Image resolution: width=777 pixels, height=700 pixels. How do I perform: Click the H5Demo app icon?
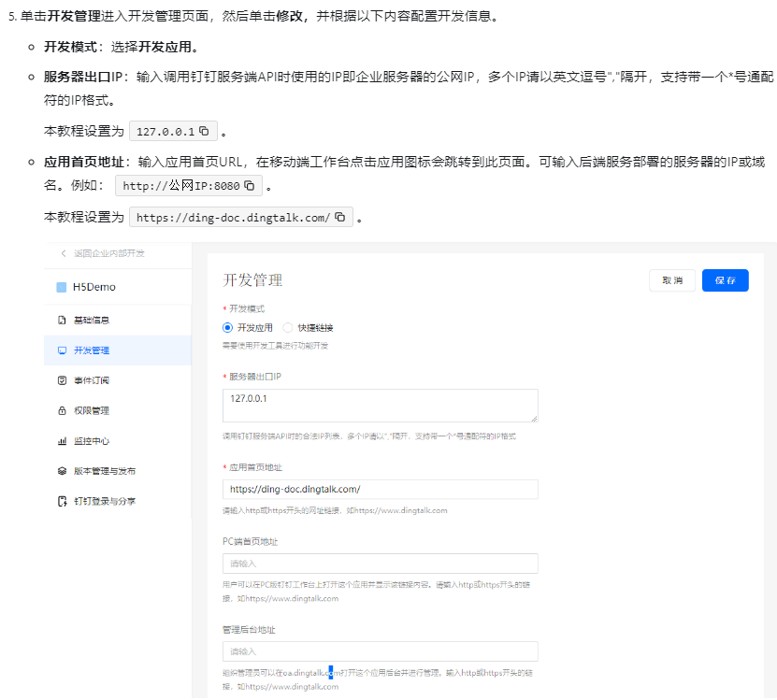62,287
